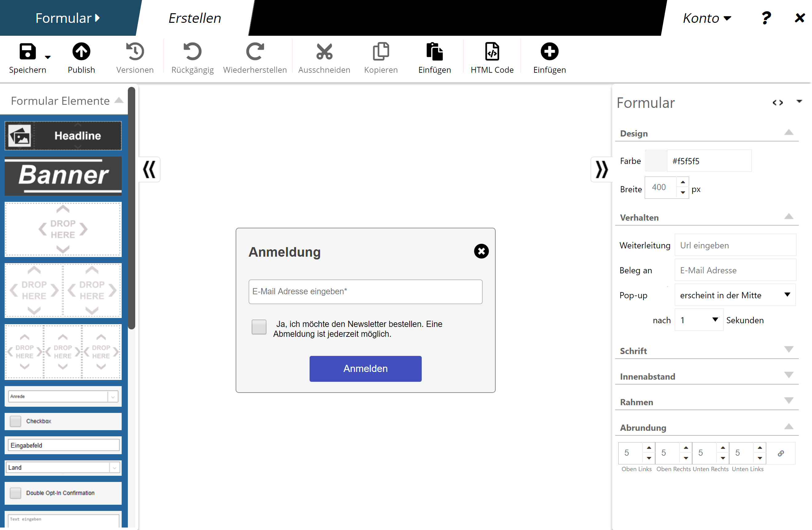Tick the newsletter consent checkbox in form
This screenshot has height=530, width=812.
click(x=259, y=327)
